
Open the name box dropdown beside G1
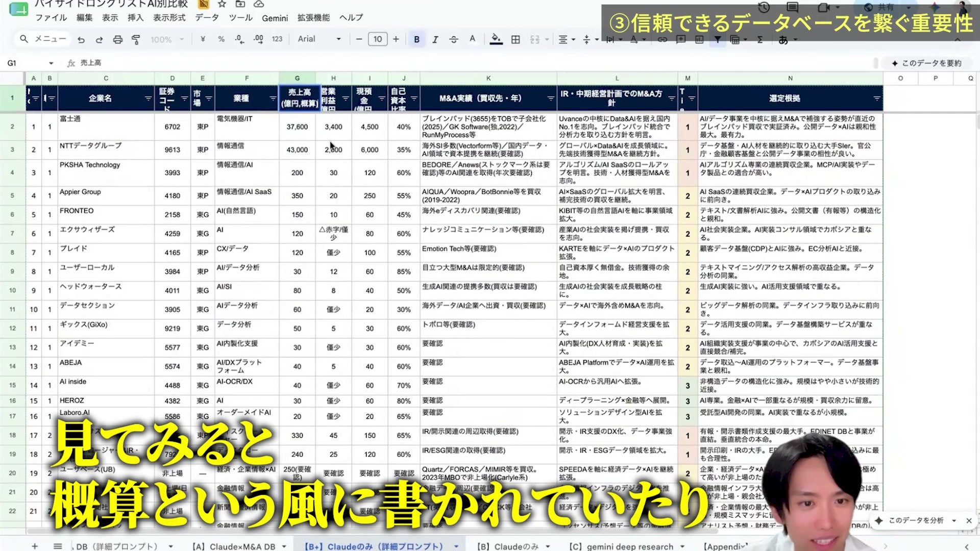coord(51,63)
